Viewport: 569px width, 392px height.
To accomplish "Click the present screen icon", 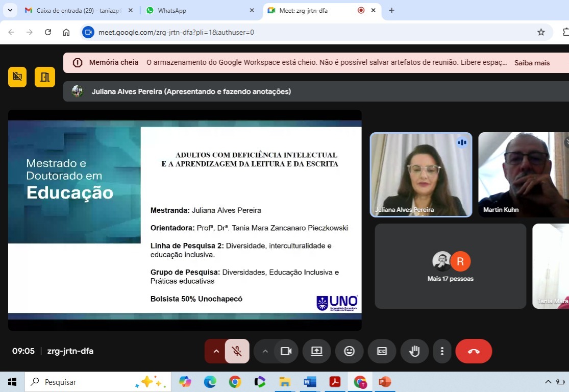I will (316, 351).
